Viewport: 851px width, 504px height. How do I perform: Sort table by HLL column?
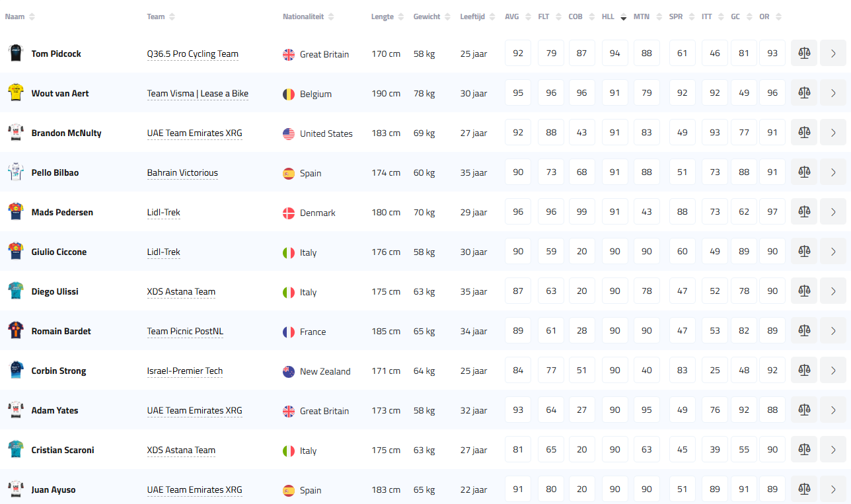point(608,17)
